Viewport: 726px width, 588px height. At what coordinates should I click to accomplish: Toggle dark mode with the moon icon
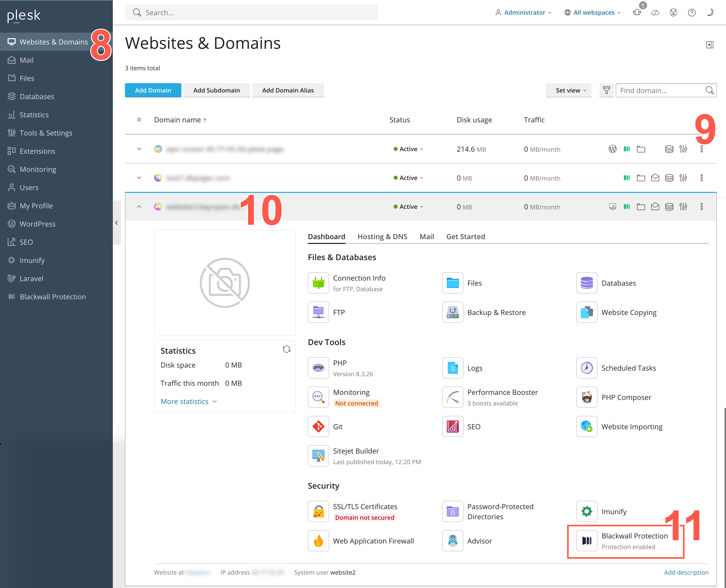pos(710,13)
